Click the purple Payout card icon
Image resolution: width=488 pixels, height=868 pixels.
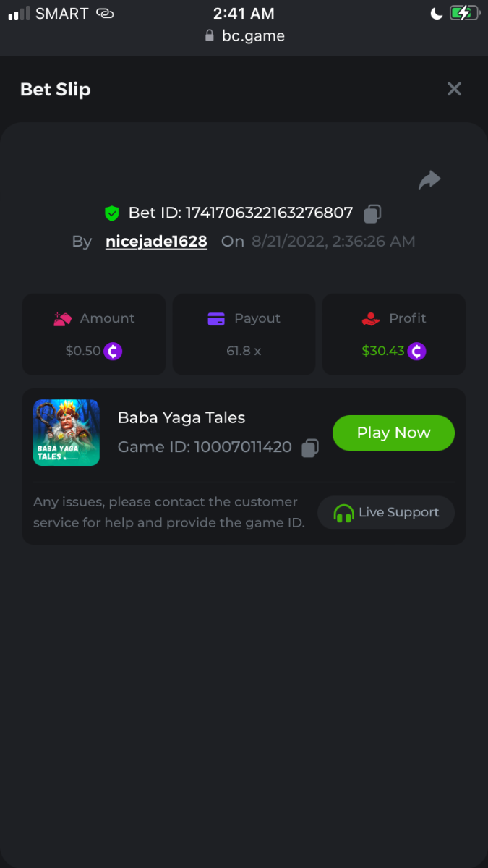[216, 318]
